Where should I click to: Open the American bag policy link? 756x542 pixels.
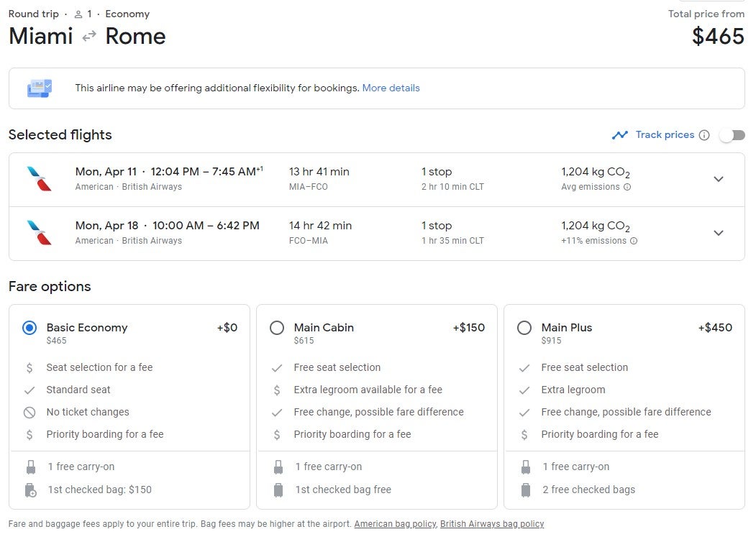[x=395, y=524]
